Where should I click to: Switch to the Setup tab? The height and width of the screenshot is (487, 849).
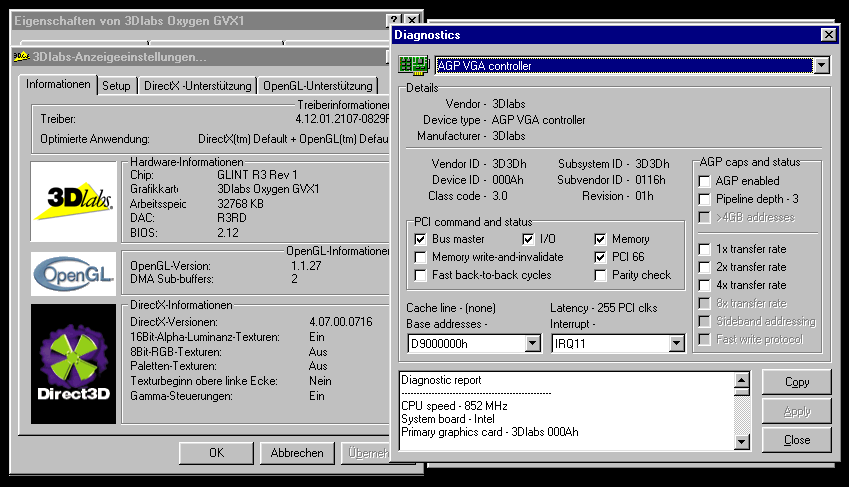pyautogui.click(x=116, y=86)
